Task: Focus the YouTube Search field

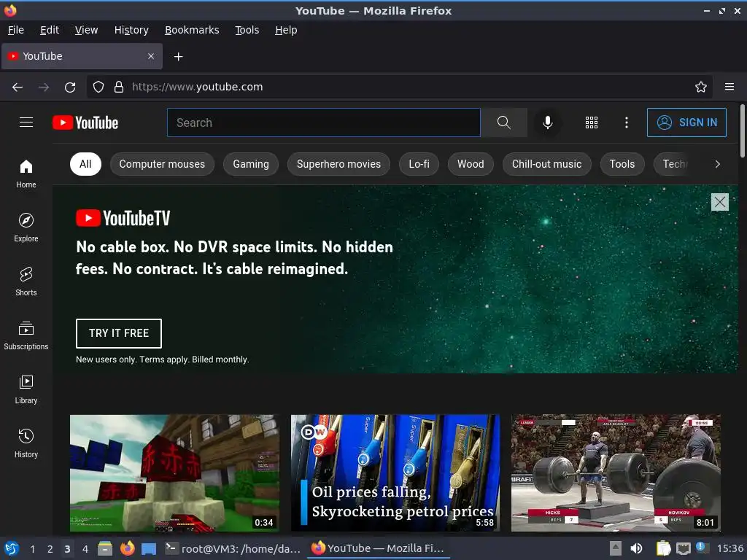Action: click(323, 122)
